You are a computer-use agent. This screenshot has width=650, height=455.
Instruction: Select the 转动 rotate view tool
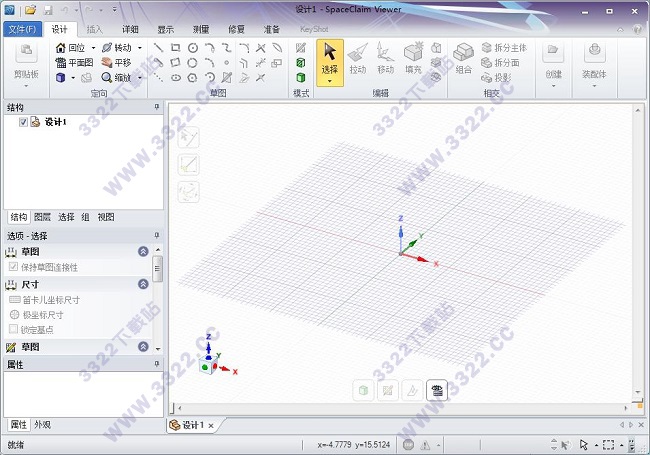click(x=116, y=48)
